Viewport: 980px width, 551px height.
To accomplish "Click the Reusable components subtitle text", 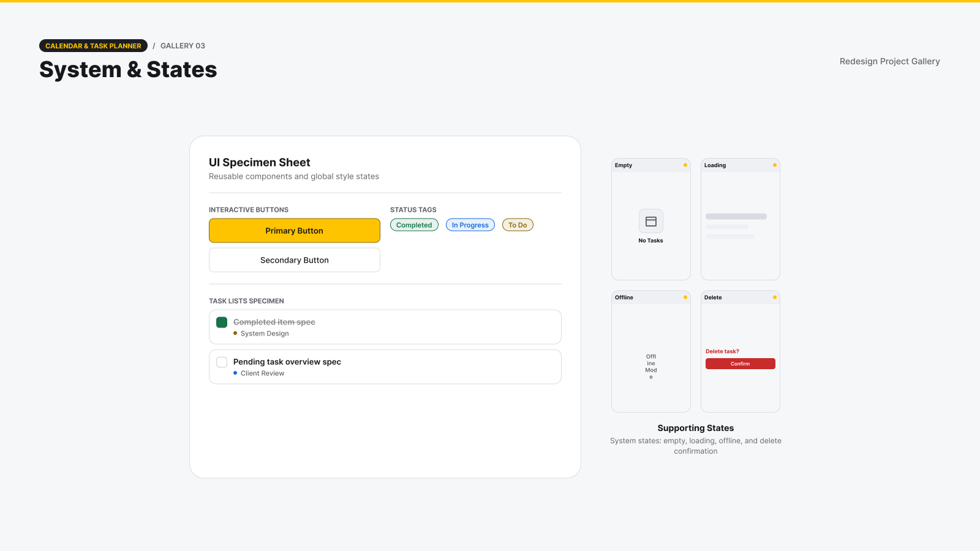I will pyautogui.click(x=294, y=176).
